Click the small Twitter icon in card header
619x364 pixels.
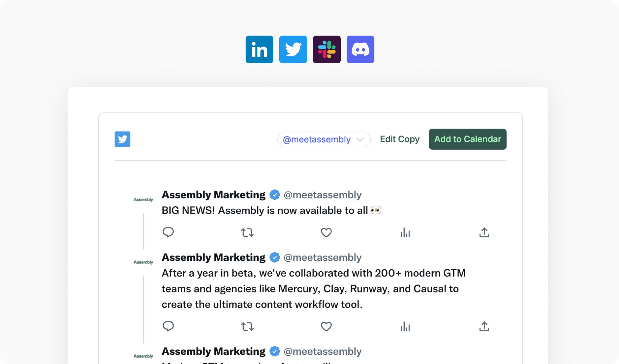click(122, 139)
